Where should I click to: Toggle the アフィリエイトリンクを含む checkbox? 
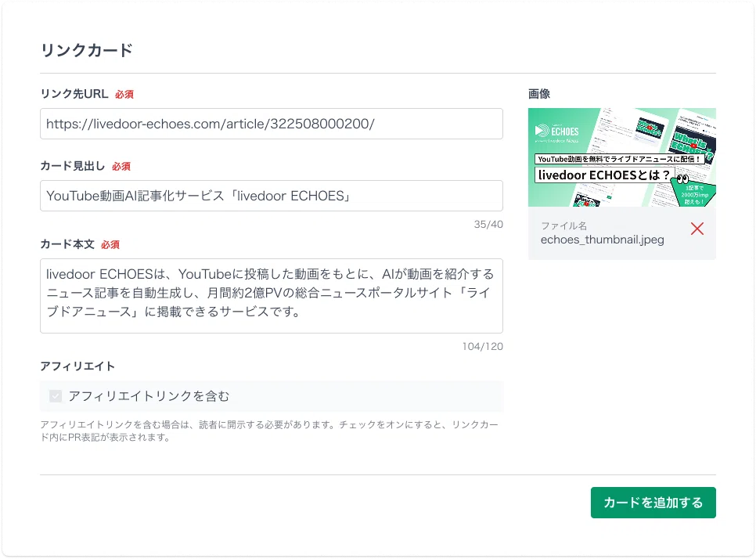point(56,396)
